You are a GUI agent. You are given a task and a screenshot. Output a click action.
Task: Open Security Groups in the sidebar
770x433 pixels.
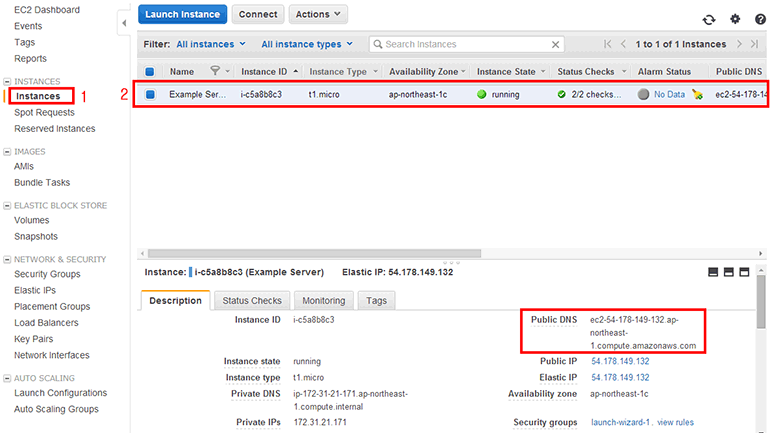[47, 274]
